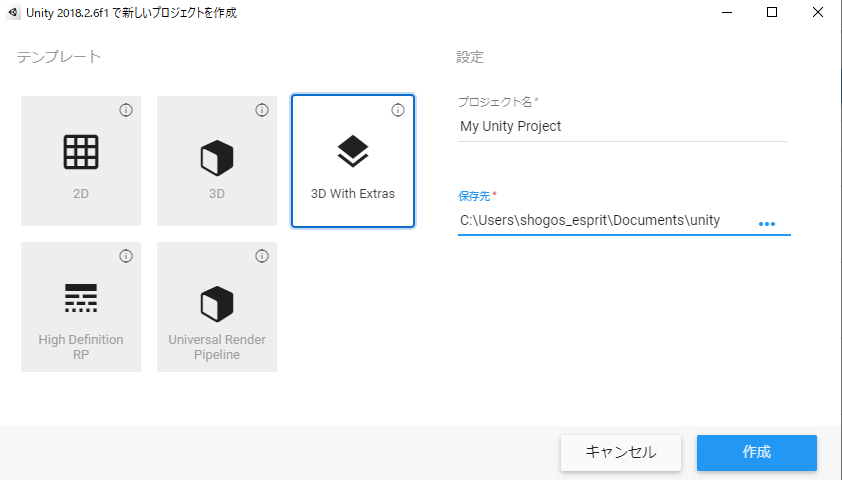The width and height of the screenshot is (842, 480).
Task: Click the save location path field
Action: point(600,221)
